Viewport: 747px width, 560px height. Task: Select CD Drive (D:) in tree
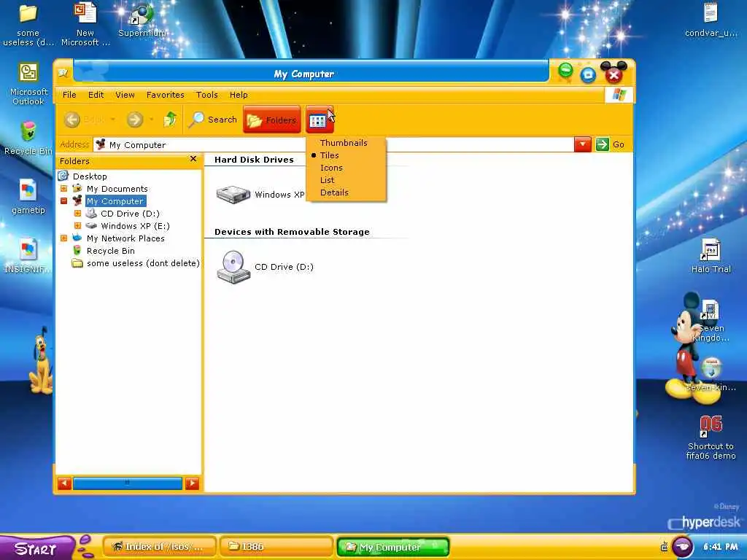click(x=130, y=214)
